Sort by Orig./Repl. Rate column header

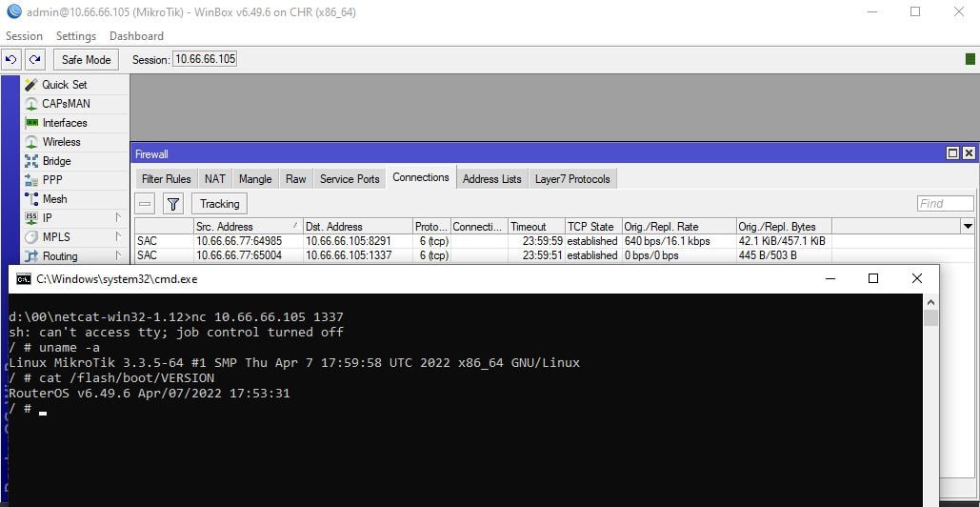pos(679,226)
